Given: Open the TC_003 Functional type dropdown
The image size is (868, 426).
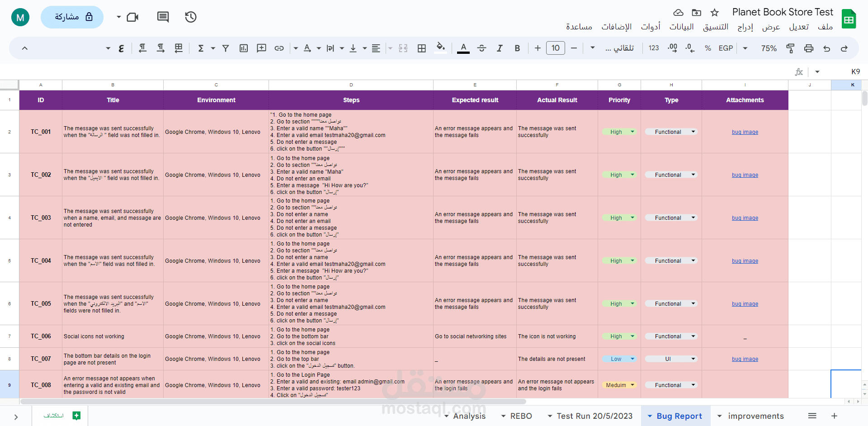Looking at the screenshot, I should tap(671, 218).
